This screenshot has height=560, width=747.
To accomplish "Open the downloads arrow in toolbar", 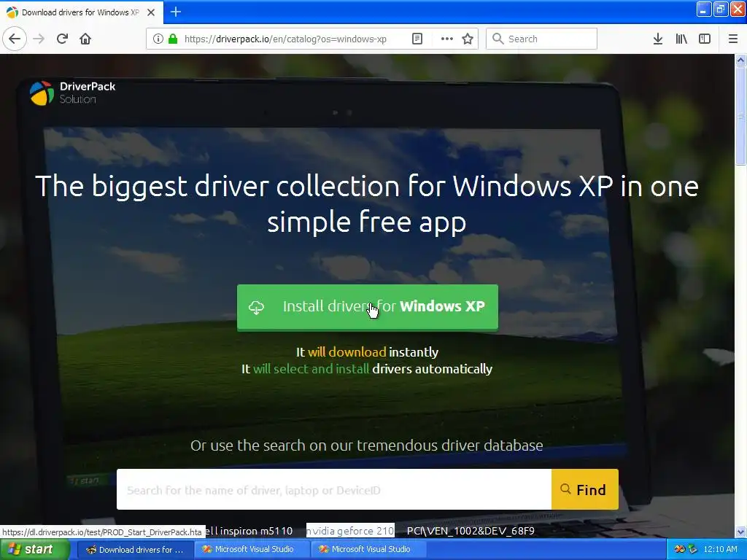I will (x=658, y=39).
